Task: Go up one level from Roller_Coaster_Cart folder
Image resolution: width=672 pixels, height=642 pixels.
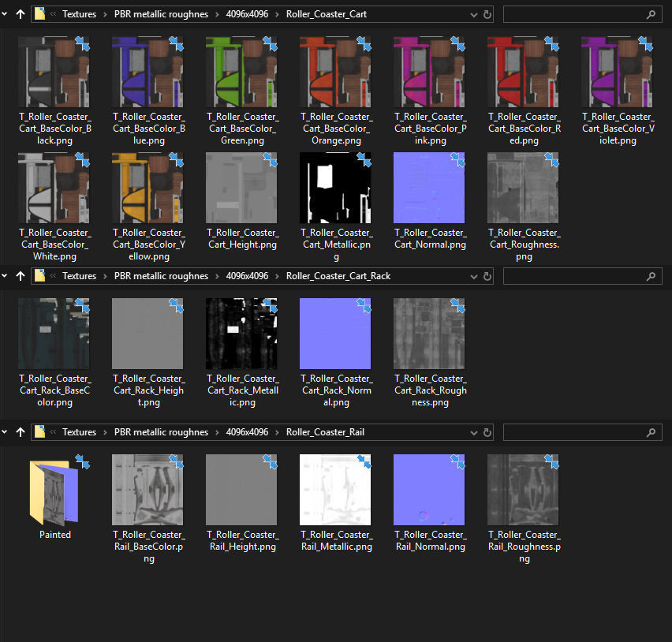Action: pyautogui.click(x=21, y=14)
